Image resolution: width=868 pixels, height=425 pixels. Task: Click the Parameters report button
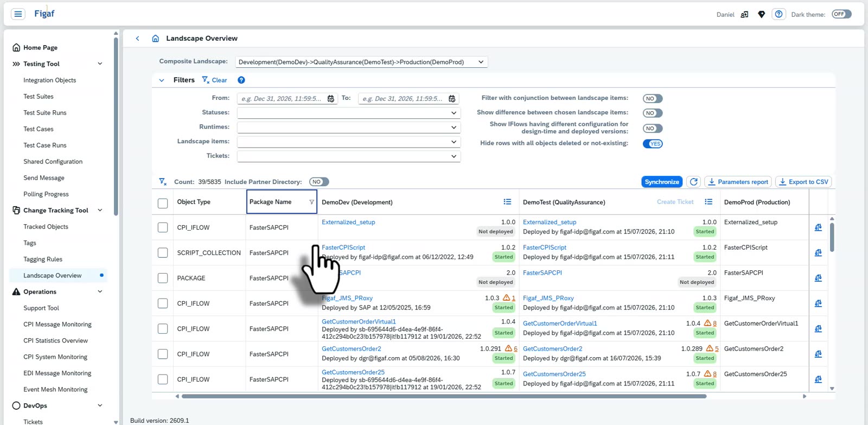(738, 182)
